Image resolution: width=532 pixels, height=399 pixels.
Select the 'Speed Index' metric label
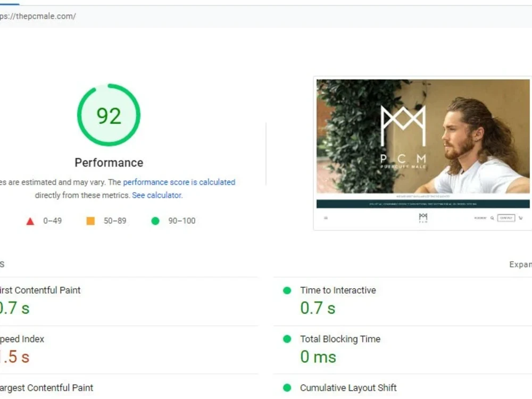pos(22,339)
